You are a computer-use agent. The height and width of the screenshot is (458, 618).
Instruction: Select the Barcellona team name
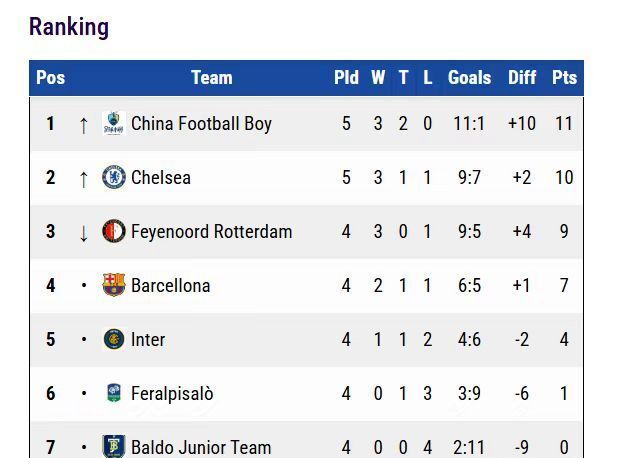170,286
